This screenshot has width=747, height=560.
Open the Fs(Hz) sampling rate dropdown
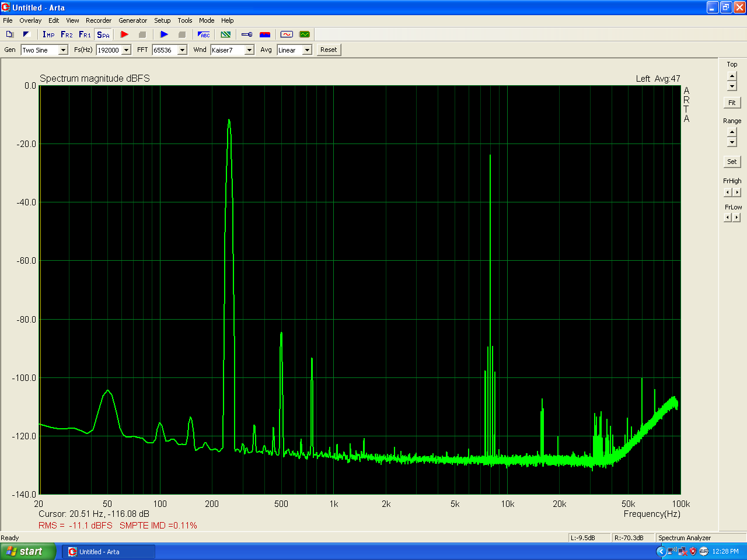tap(126, 50)
